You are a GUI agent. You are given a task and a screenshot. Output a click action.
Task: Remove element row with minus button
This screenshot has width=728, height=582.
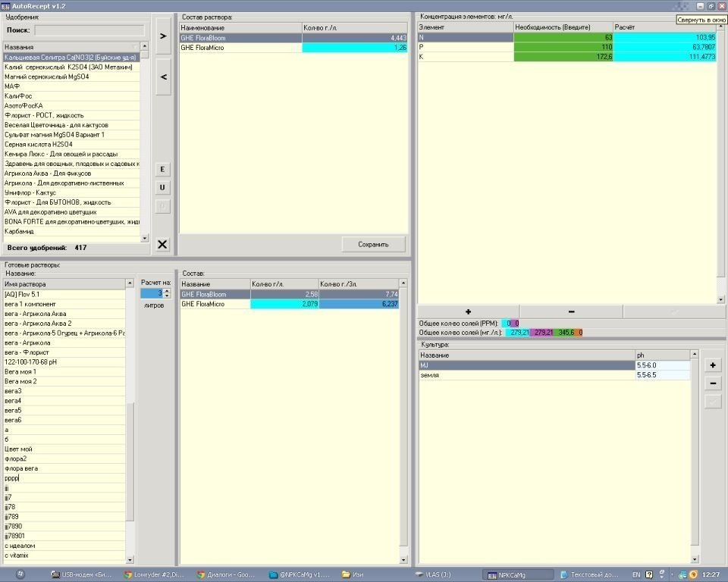(571, 312)
